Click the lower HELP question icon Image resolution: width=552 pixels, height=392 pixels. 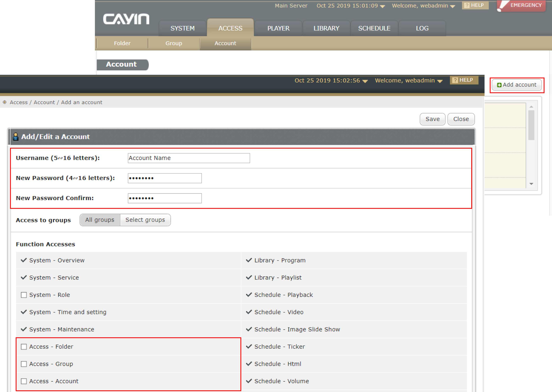click(x=455, y=80)
